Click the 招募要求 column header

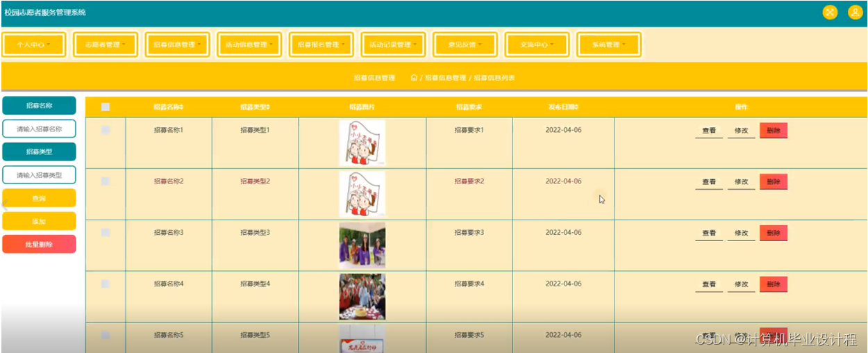click(469, 107)
